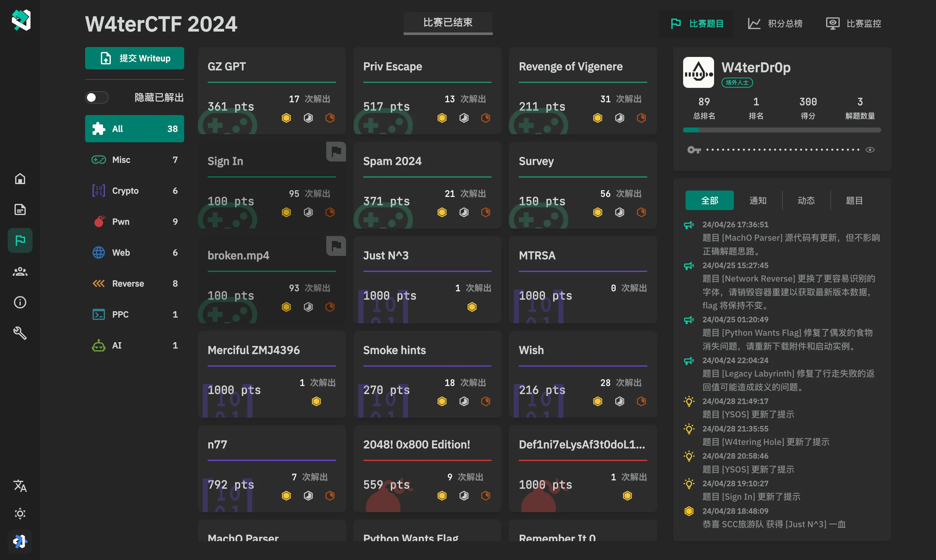Click the submit Writeup button
936x560 pixels.
pyautogui.click(x=134, y=58)
